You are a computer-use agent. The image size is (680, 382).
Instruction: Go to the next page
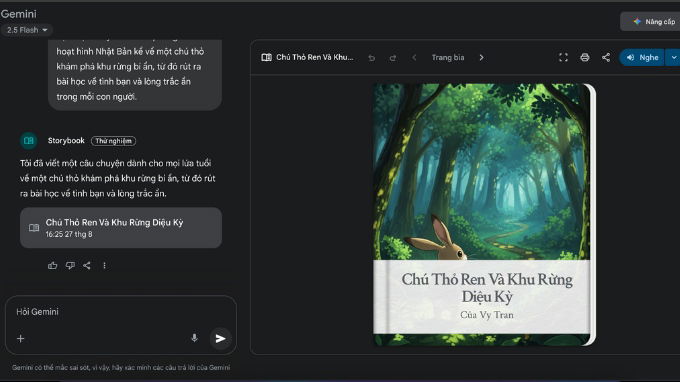(481, 58)
